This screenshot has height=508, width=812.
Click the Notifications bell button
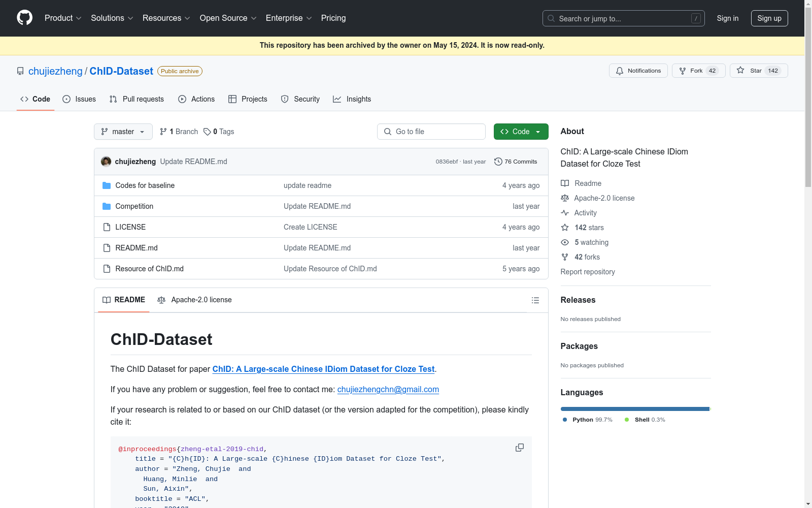638,71
